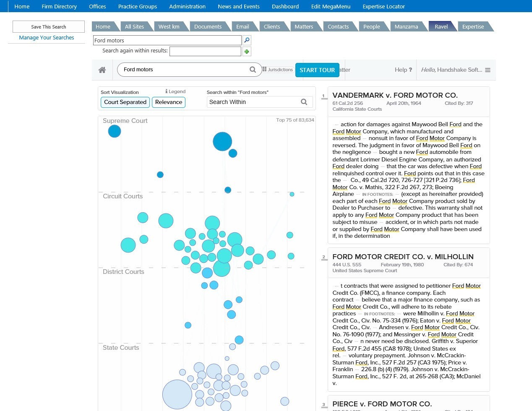Image resolution: width=532 pixels, height=411 pixels.
Task: Click the magnifier inside the Ravel search bar
Action: coord(253,70)
